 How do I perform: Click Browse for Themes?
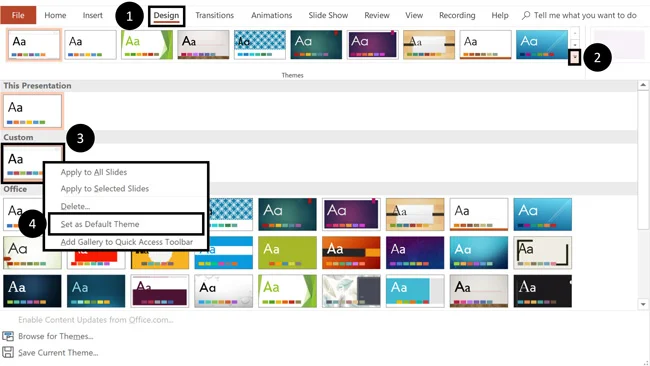(x=56, y=336)
